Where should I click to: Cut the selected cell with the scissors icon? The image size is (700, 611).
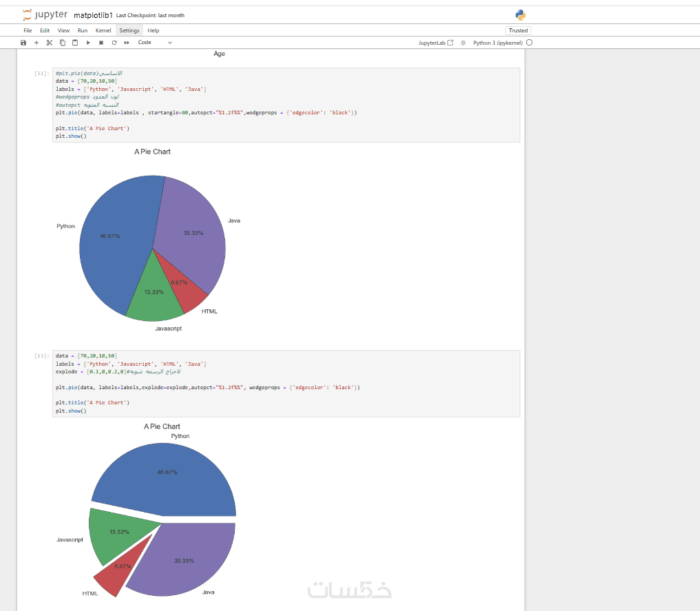click(50, 43)
